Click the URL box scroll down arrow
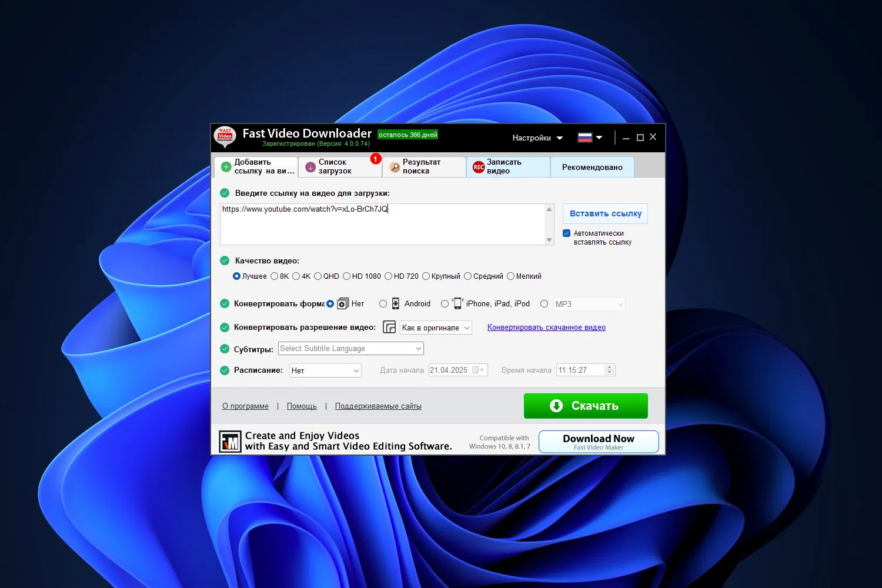 [x=549, y=239]
